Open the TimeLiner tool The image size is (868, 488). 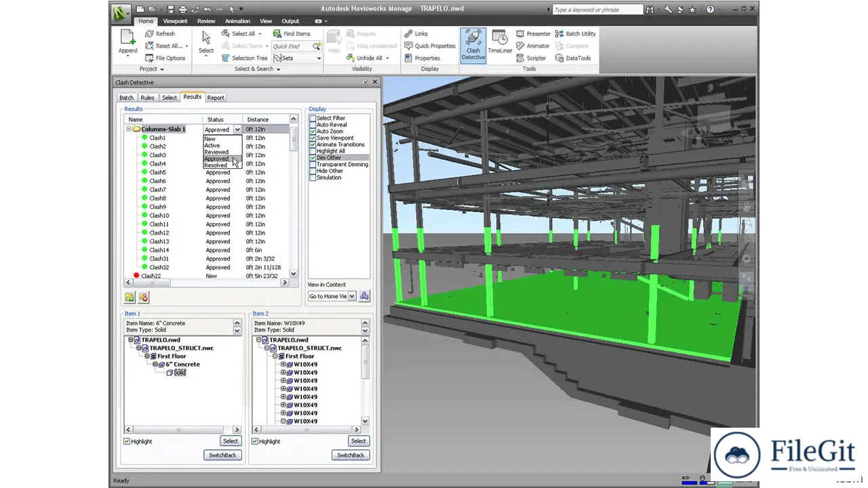500,41
